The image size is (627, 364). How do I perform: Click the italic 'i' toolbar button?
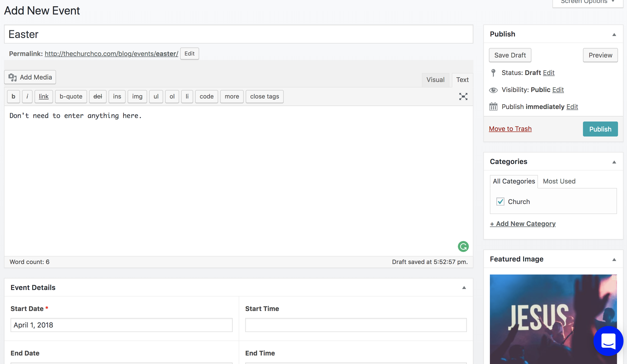click(x=27, y=96)
